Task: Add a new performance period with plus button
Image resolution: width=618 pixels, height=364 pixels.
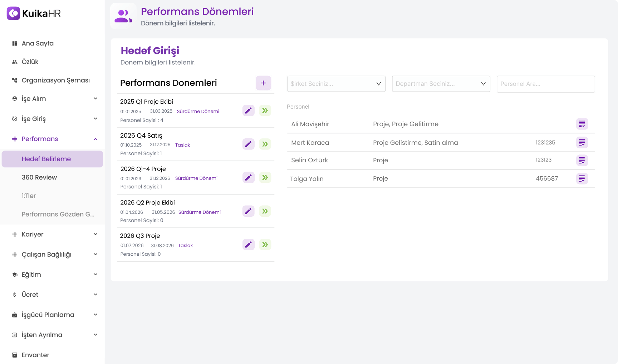Action: (x=263, y=83)
